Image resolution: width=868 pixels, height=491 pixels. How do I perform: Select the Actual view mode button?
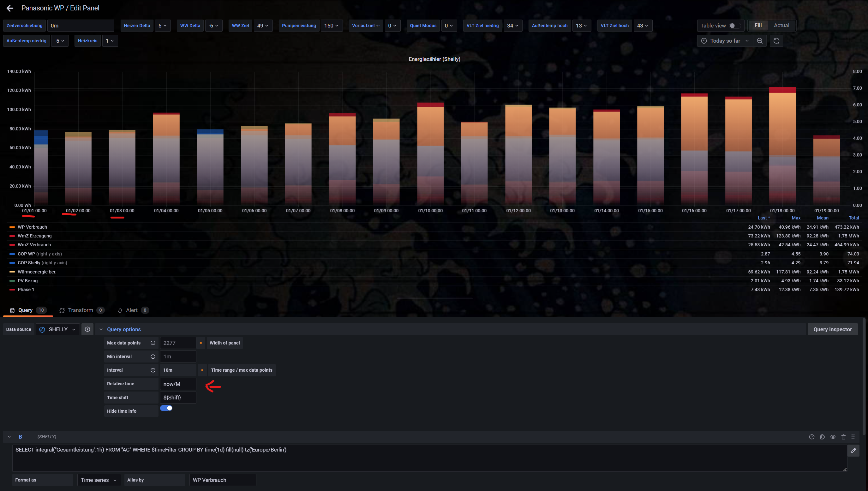(x=781, y=25)
